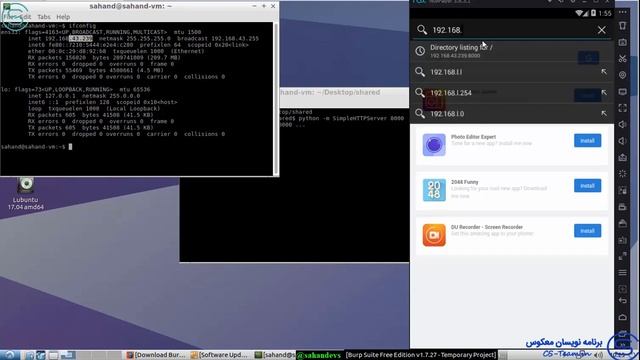This screenshot has width=640, height=360.
Task: Click the plus-in-square icon in emulator sidebar
Action: click(622, 289)
